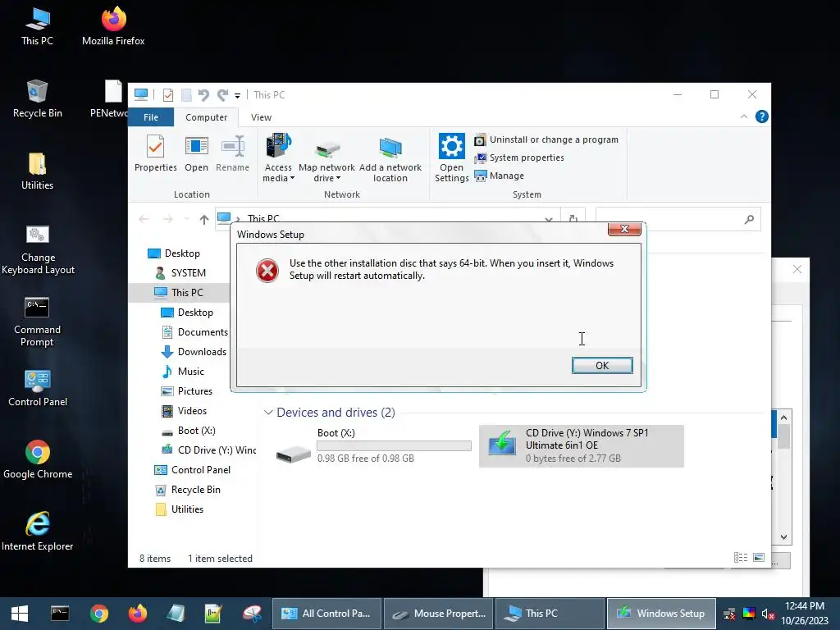Collapse the Devices and drives group
Image resolution: width=840 pixels, height=630 pixels.
[x=268, y=413]
